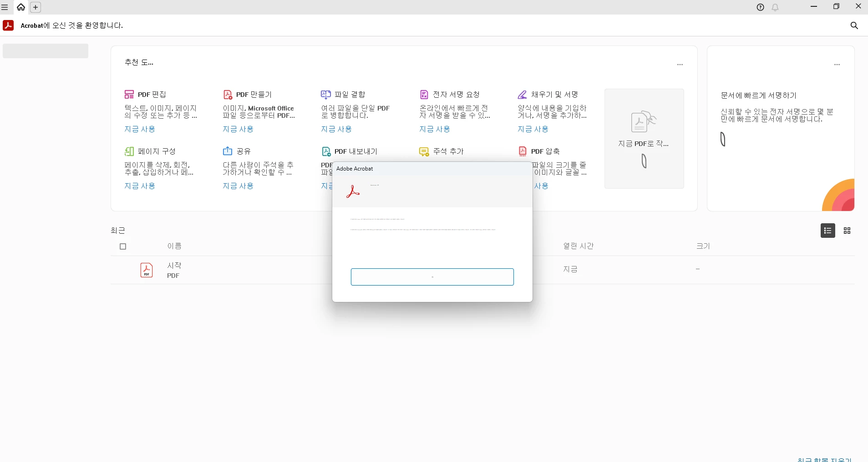Click the 채우기 및 서명 tool icon

click(x=523, y=95)
